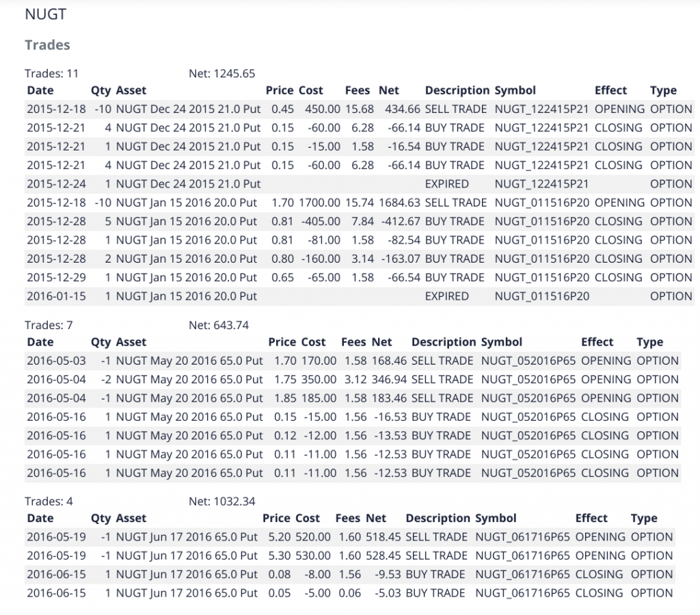Select the 'Trades: 7' summary label
The width and height of the screenshot is (700, 615).
[49, 325]
